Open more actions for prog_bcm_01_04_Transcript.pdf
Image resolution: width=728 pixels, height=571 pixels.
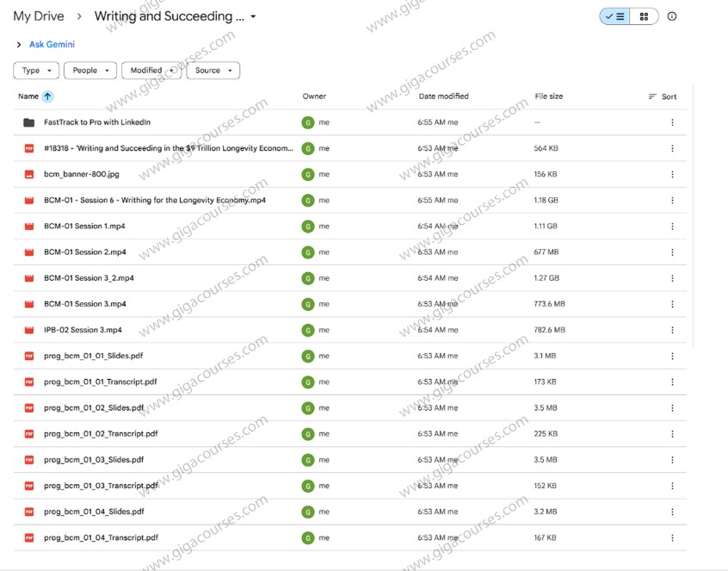click(672, 537)
